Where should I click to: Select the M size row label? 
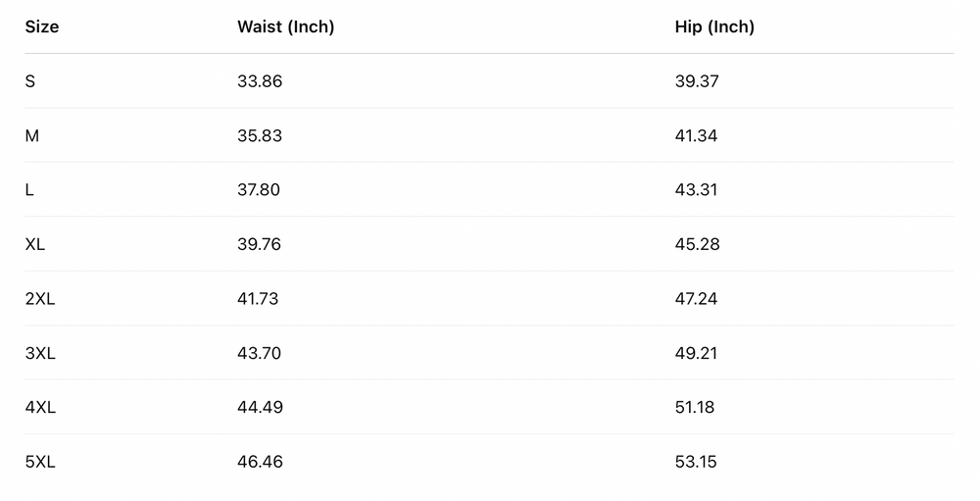point(32,136)
